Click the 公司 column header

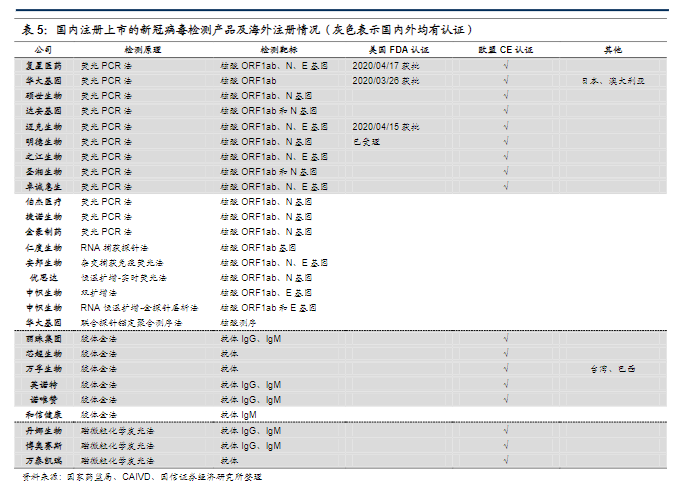click(43, 48)
